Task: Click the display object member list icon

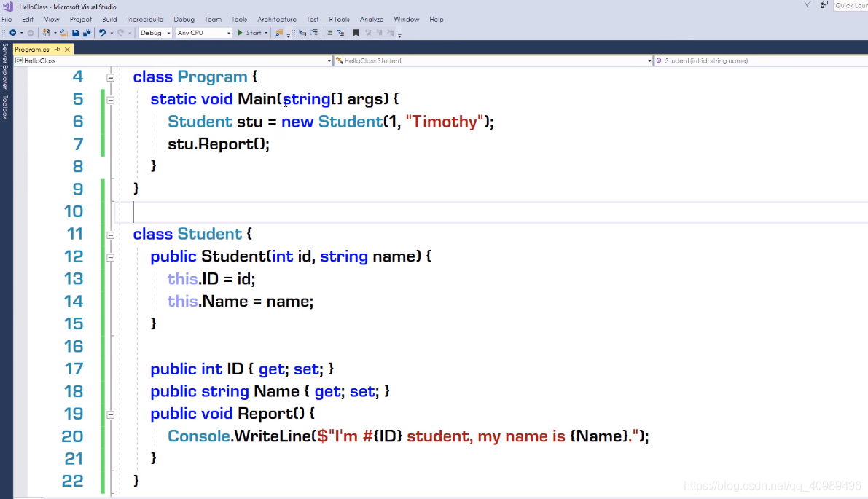Action: [x=302, y=33]
